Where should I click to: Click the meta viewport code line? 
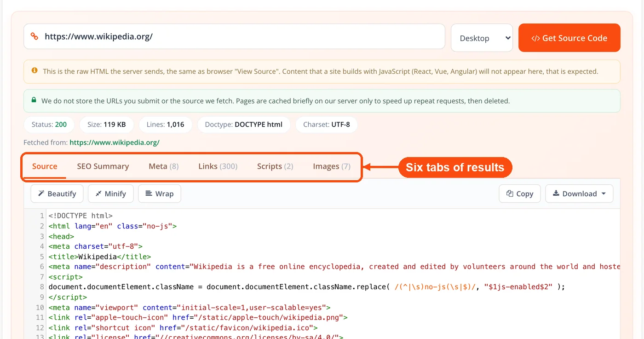[190, 307]
